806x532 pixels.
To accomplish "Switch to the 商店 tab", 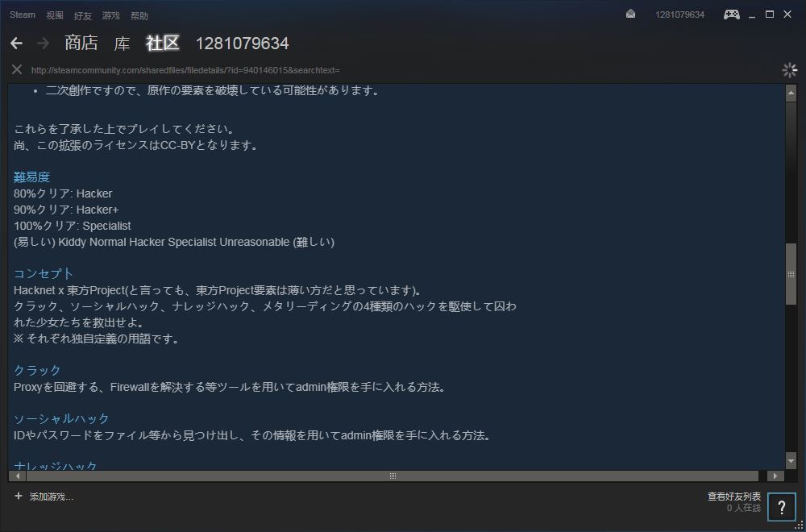I will (81, 44).
